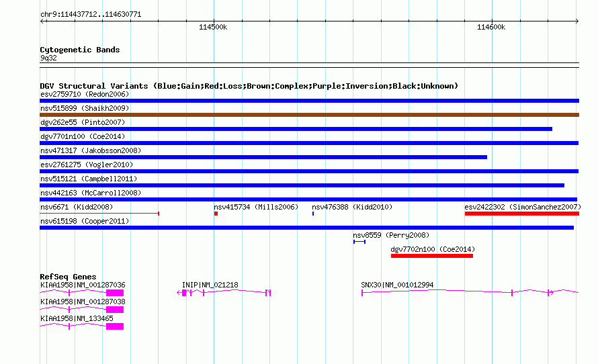Select the small red nsv415734 marker
The height and width of the screenshot is (364, 598).
click(x=216, y=214)
